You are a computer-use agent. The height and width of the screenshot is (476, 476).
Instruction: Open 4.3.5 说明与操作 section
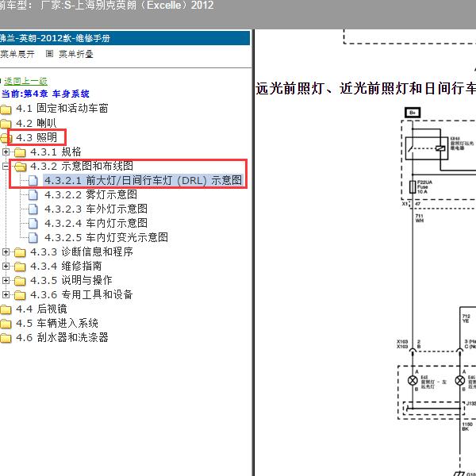(x=71, y=280)
